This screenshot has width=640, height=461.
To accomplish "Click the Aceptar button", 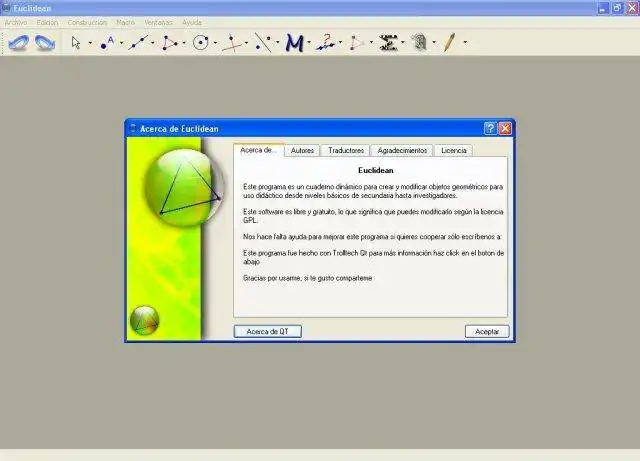I will [x=487, y=332].
